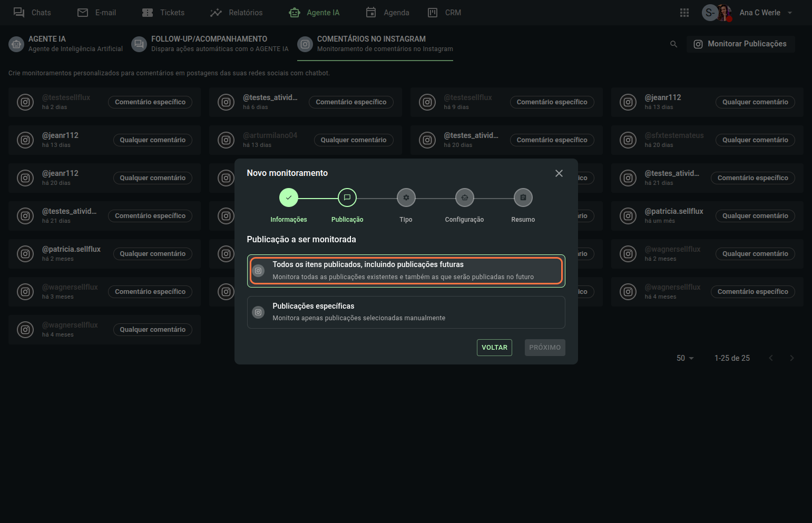Open the Ana C Werle user dropdown
Viewport: 812px width, 523px height.
[789, 13]
